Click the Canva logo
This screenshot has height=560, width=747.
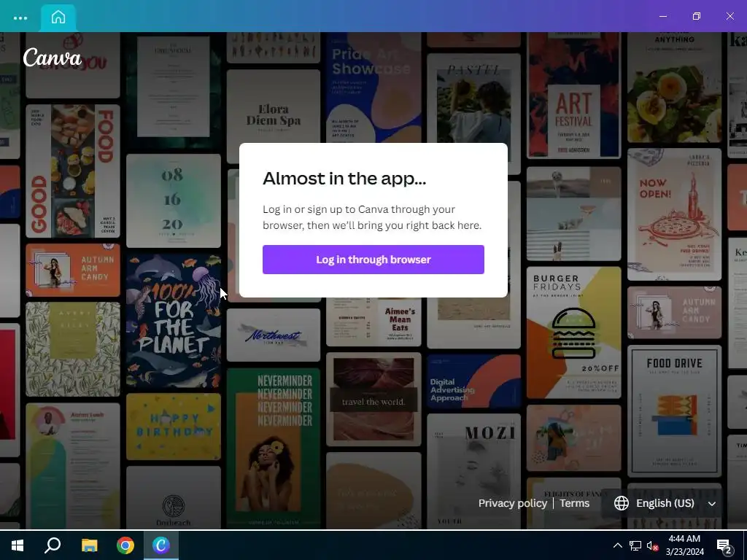[53, 58]
